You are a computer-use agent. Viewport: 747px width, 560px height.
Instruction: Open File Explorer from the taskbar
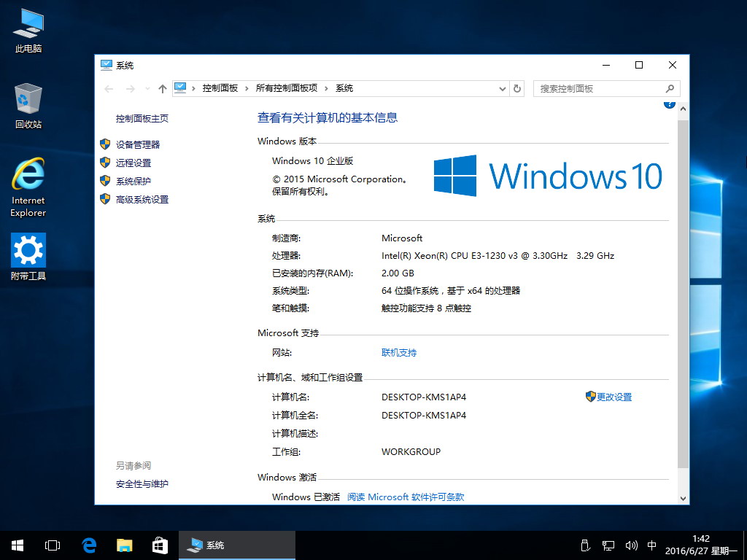[x=124, y=545]
